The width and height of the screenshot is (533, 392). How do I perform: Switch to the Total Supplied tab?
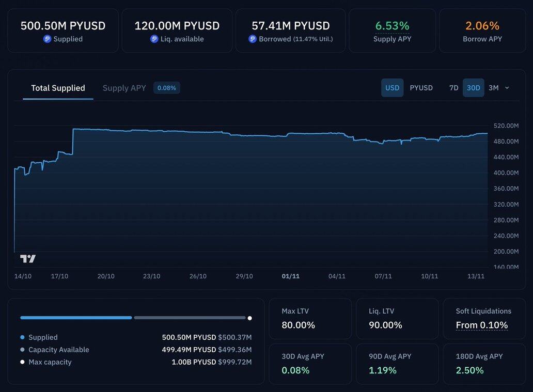[58, 88]
